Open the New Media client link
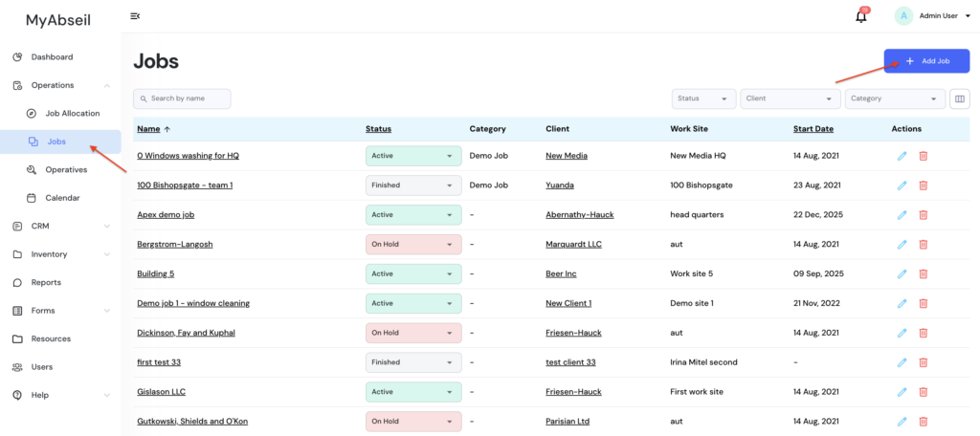 (x=567, y=156)
